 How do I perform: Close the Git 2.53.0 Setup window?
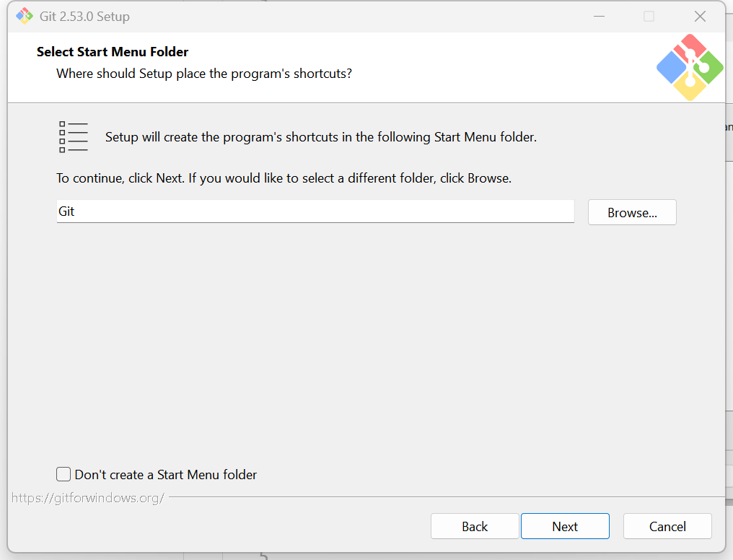click(x=700, y=17)
